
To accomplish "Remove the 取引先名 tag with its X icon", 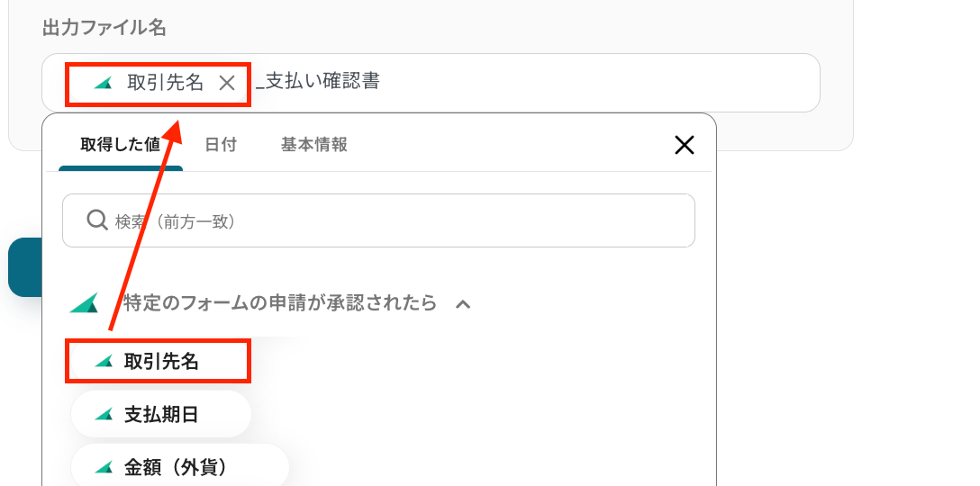I will pos(227,83).
